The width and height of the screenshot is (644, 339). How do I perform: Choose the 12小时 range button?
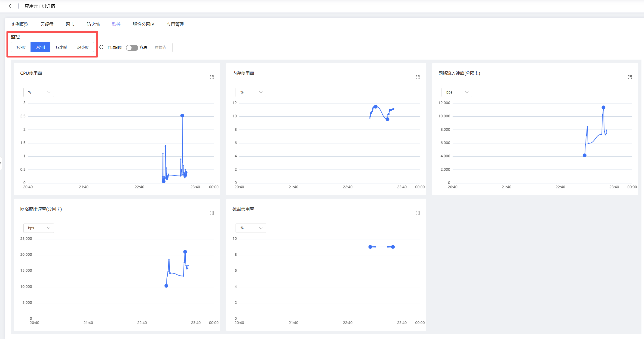61,47
